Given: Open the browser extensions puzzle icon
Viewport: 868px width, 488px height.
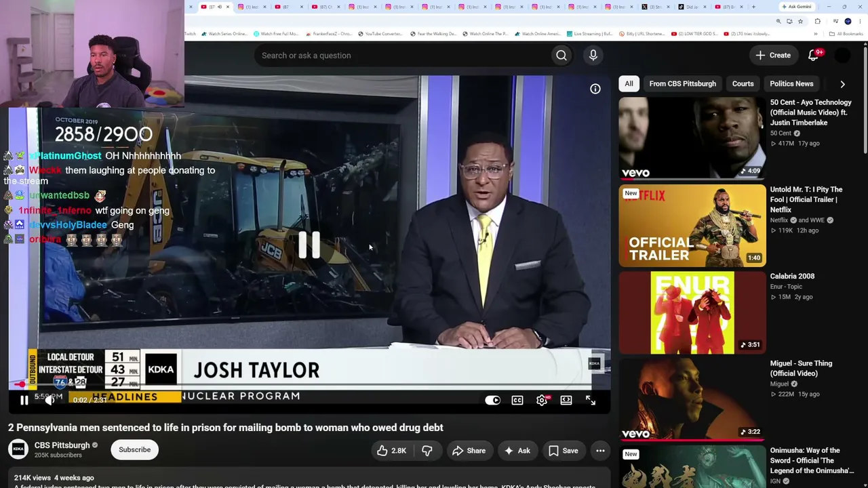Looking at the screenshot, I should coord(817,21).
